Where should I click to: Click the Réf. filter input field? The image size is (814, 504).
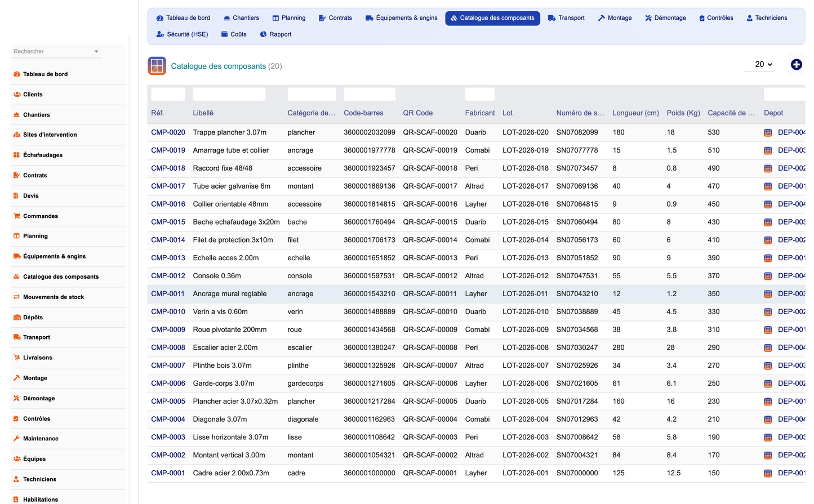(168, 94)
